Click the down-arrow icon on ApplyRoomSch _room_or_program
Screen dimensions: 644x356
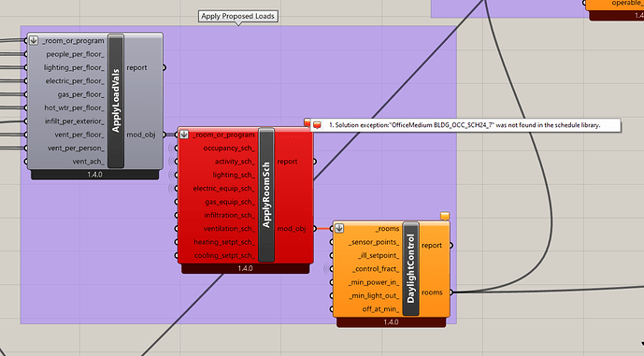click(x=184, y=135)
